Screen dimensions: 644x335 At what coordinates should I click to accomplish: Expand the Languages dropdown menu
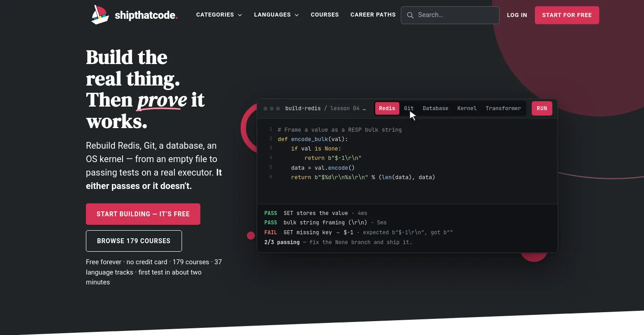[276, 15]
